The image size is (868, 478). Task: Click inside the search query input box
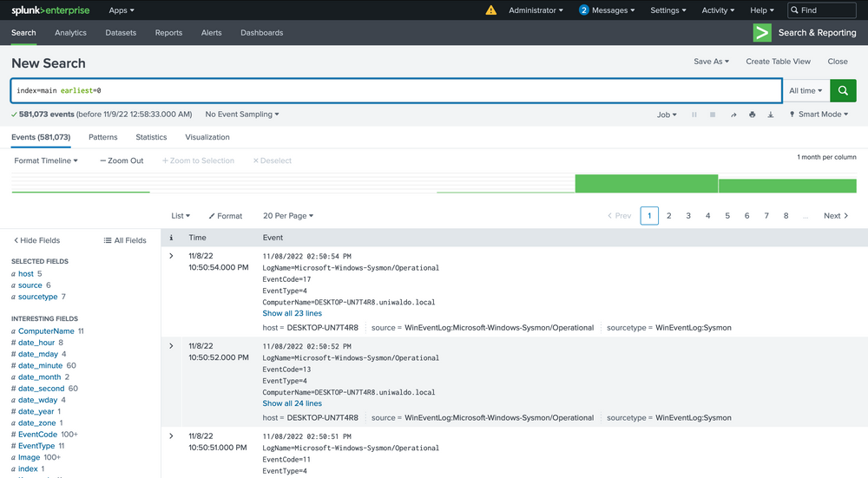tap(391, 90)
